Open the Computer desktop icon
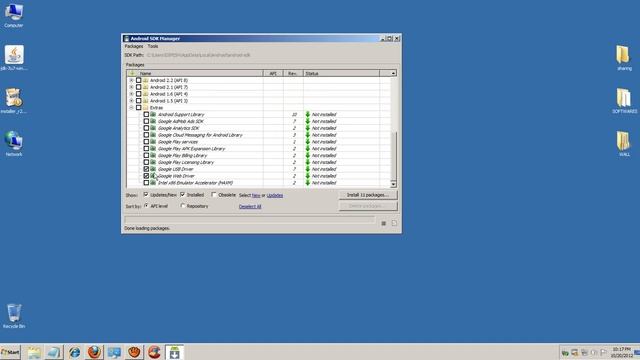This screenshot has width=640, height=360. point(14,16)
